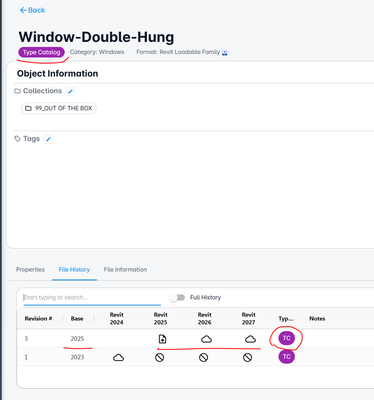374x400 pixels.
Task: Click revision 1 Revit 2024 cloud icon
Action: 118,358
